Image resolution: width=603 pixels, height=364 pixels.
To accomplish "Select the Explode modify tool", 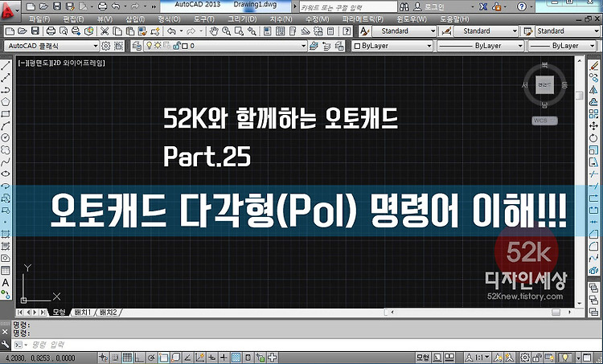I will [x=594, y=270].
